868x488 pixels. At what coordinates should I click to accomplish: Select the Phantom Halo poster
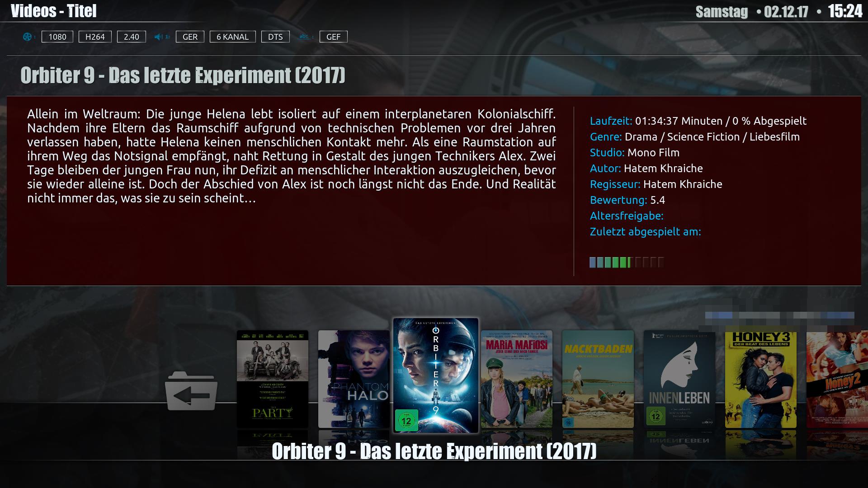354,379
